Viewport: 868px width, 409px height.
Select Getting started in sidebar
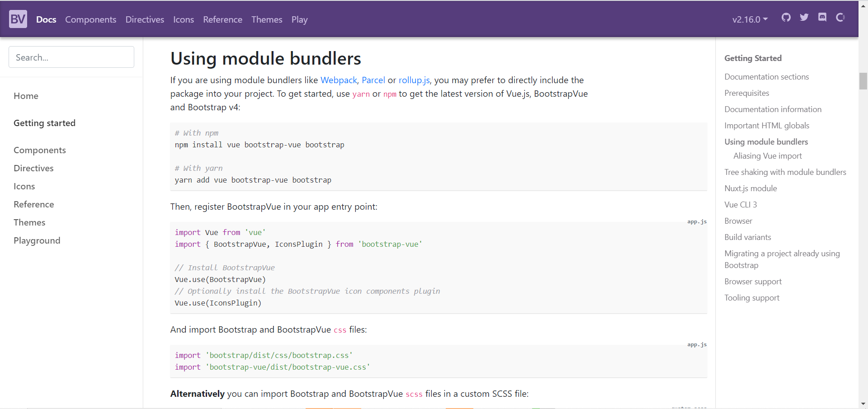44,123
